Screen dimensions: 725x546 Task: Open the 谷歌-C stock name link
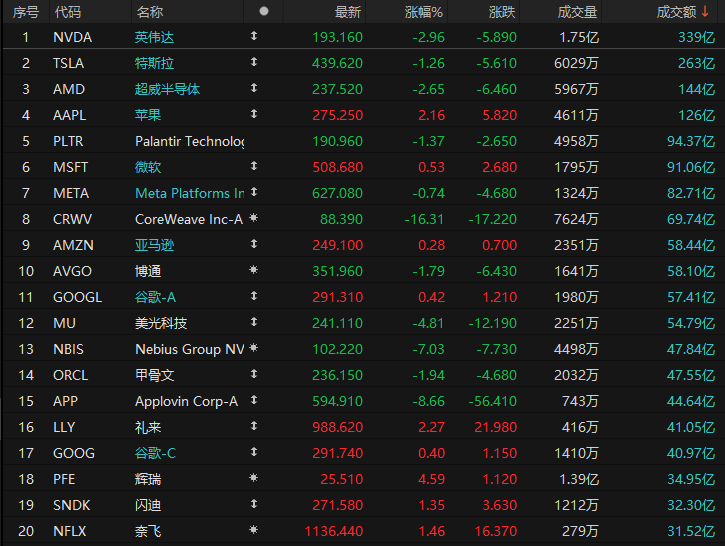(155, 453)
